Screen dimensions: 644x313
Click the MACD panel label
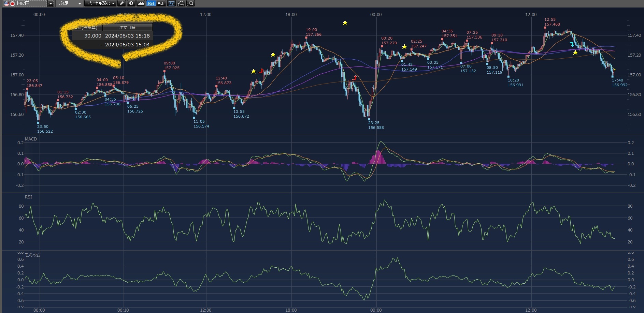click(31, 139)
